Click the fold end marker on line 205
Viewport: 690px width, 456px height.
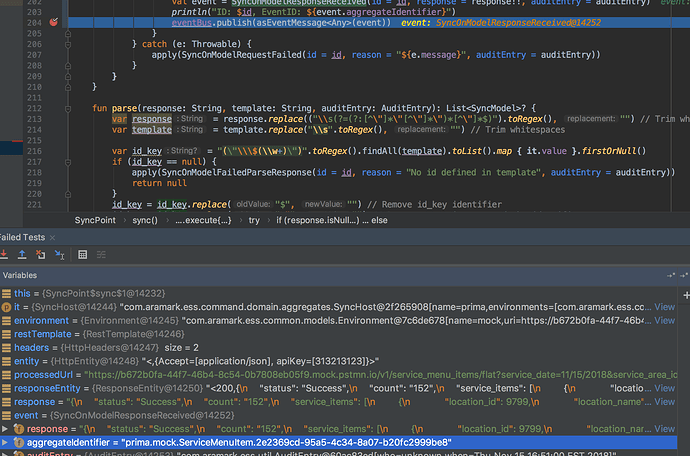(68, 33)
